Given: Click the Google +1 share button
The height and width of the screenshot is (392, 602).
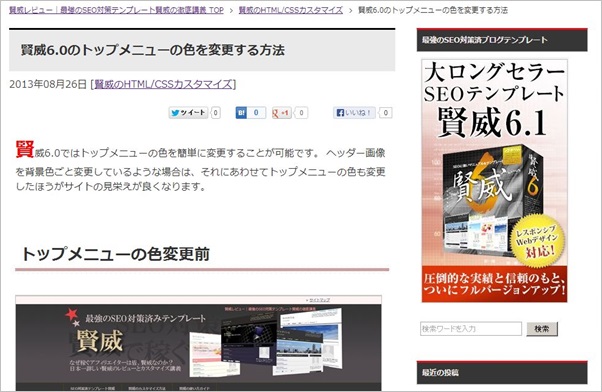Looking at the screenshot, I should click(281, 113).
